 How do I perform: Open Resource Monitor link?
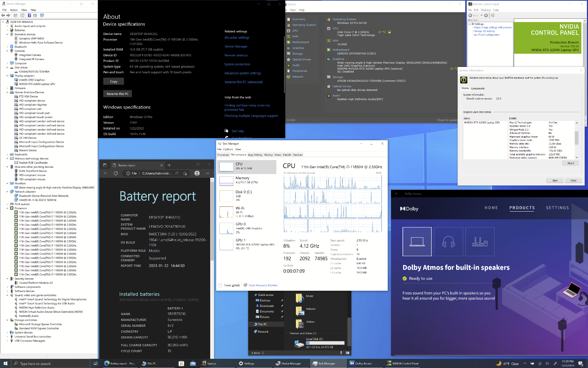[x=263, y=285]
